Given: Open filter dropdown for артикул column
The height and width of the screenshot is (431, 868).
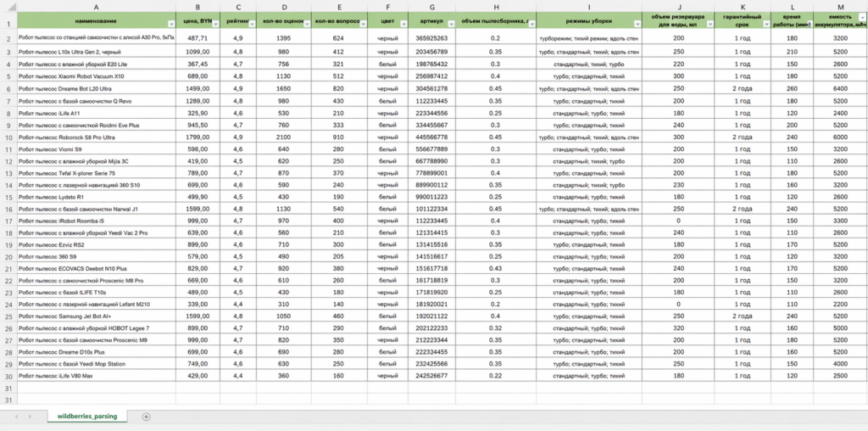Looking at the screenshot, I should click(451, 25).
